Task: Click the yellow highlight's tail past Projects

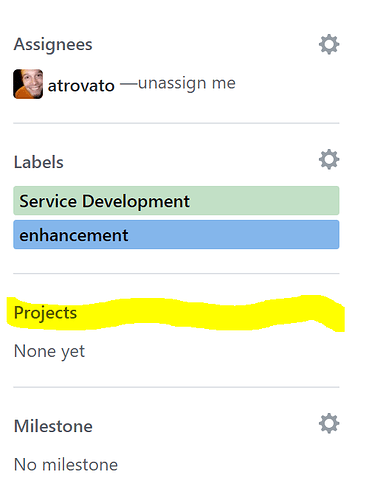Action: [330, 313]
